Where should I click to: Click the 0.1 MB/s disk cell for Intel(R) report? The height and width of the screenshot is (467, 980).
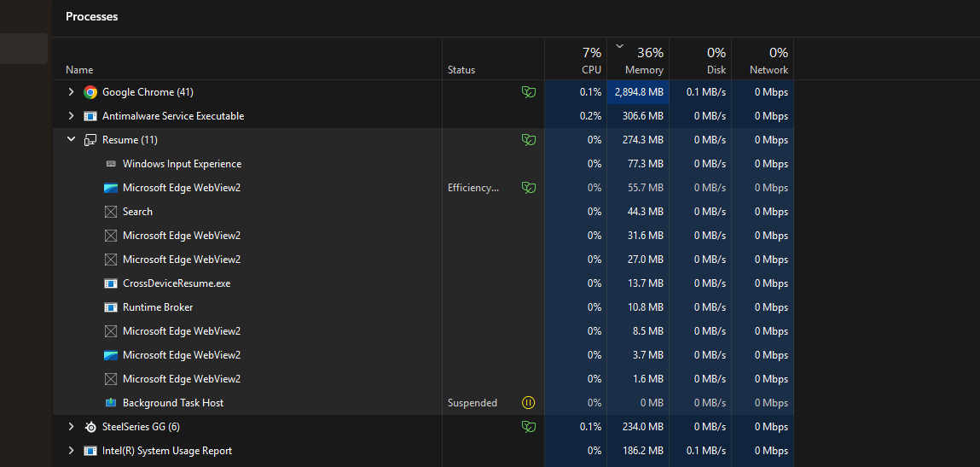(x=700, y=451)
